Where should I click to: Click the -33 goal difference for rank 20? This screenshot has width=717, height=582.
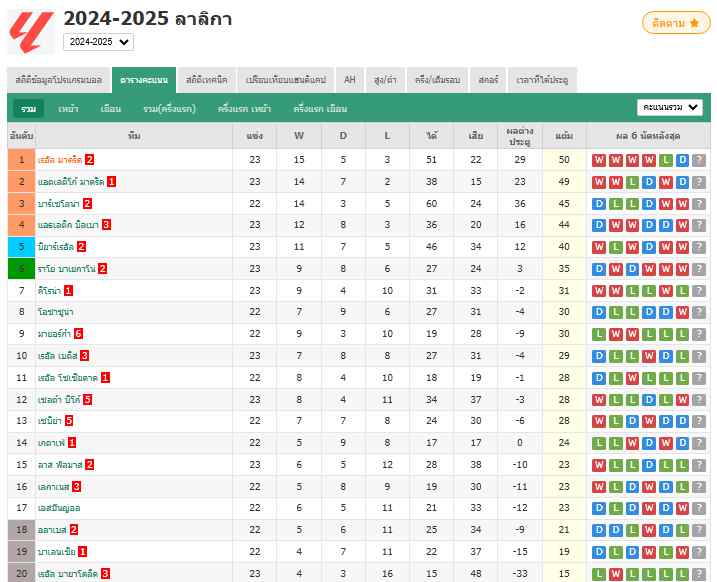[x=520, y=574]
